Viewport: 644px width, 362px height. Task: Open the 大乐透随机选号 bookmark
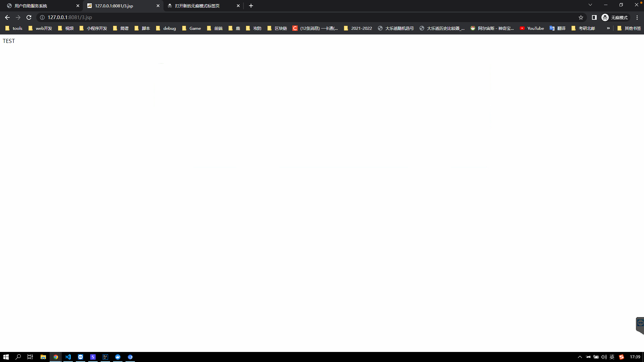coord(396,28)
